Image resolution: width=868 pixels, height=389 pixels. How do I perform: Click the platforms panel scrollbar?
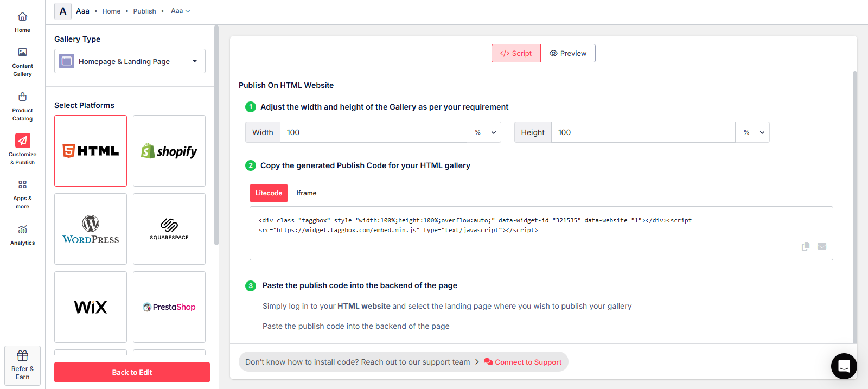coord(216,136)
